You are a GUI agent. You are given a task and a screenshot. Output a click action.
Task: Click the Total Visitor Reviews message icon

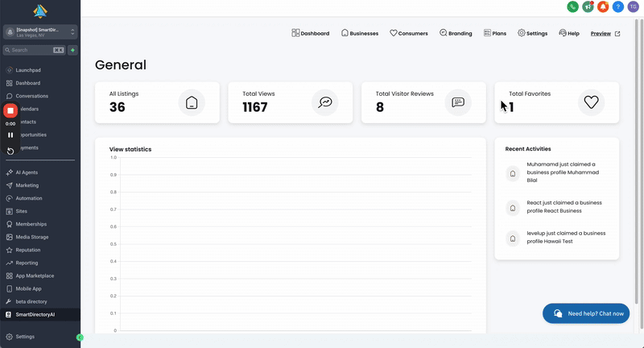click(458, 102)
